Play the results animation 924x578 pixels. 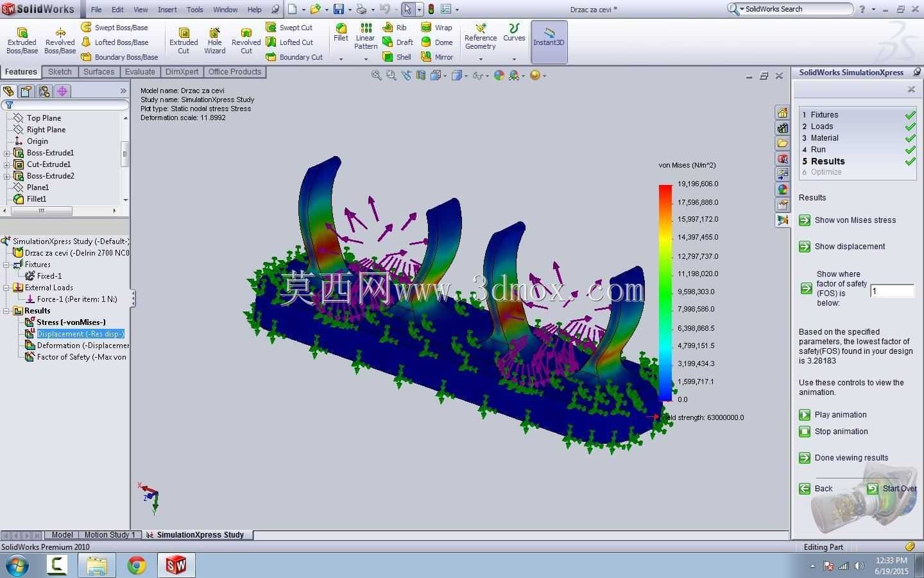pyautogui.click(x=833, y=415)
